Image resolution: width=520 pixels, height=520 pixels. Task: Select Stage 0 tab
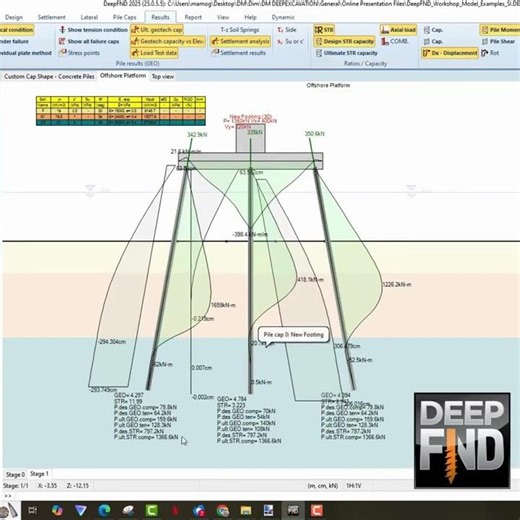pyautogui.click(x=15, y=474)
